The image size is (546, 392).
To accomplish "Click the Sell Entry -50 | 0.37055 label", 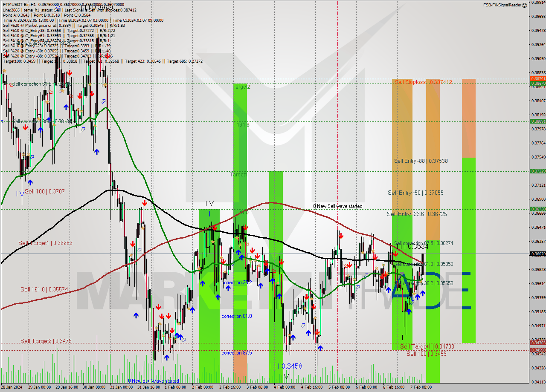I will 415,193.
